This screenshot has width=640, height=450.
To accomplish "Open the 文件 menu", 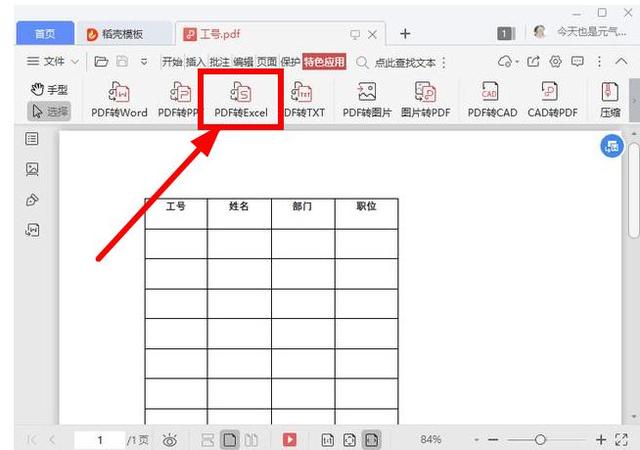I will click(52, 62).
